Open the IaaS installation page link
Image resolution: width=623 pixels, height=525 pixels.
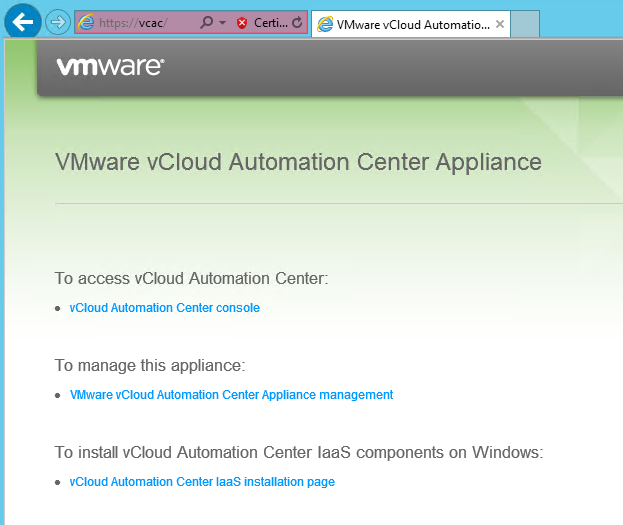202,482
